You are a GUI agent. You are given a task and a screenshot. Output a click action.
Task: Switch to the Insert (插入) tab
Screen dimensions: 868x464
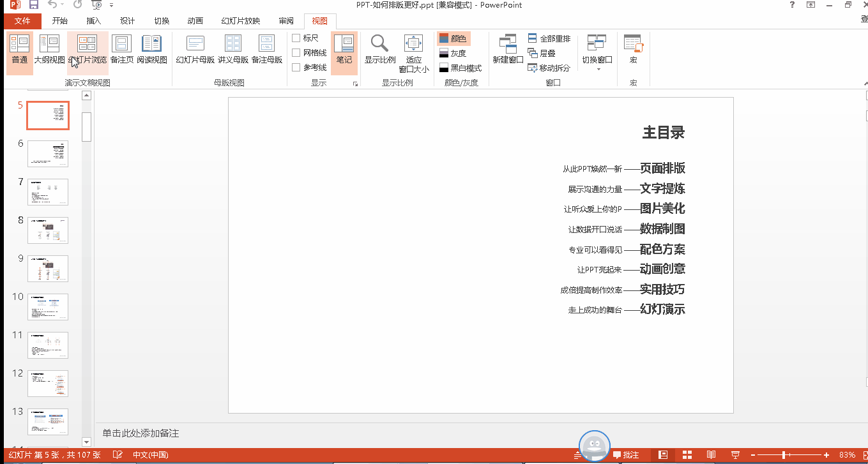(x=93, y=21)
